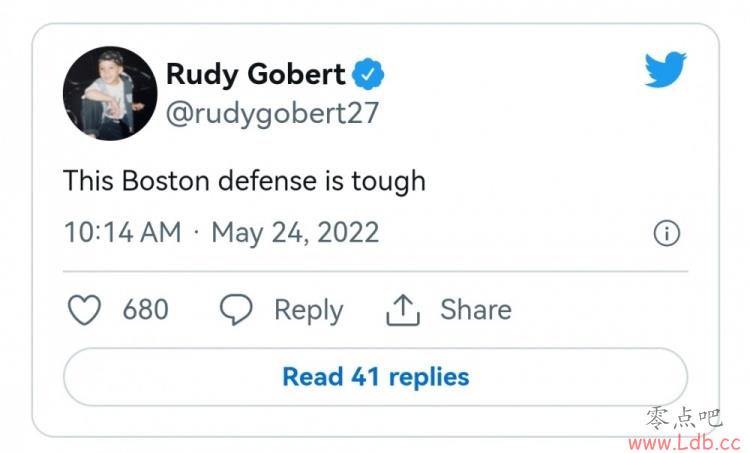Open the Rudy Gobert display name
Screen dimensions: 750x453
(x=255, y=74)
